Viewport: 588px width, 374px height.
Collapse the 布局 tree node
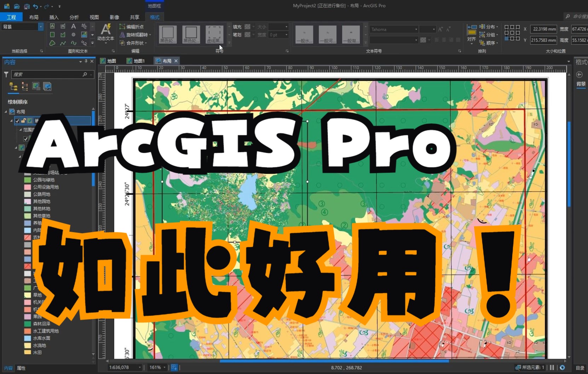coord(6,112)
